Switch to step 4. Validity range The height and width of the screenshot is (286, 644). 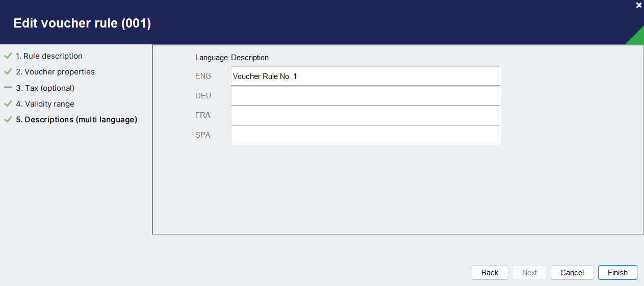[45, 104]
